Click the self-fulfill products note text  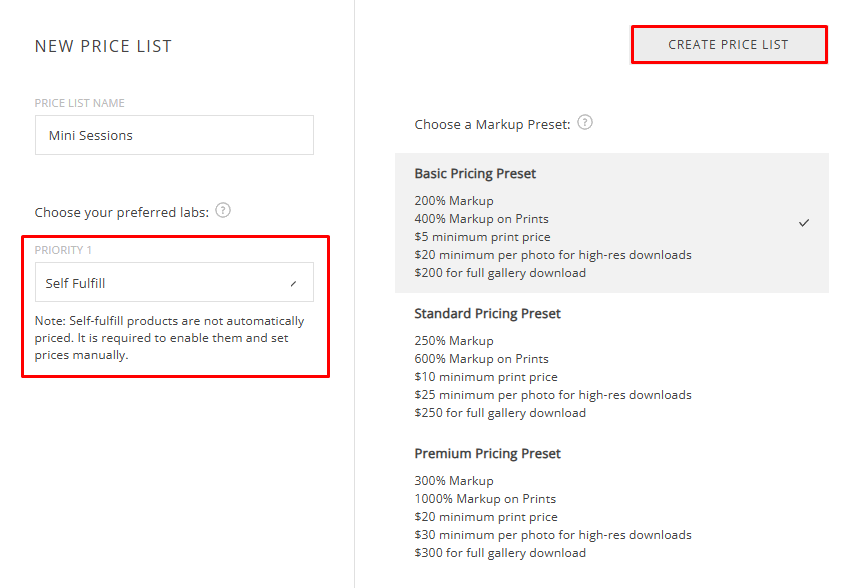[169, 338]
